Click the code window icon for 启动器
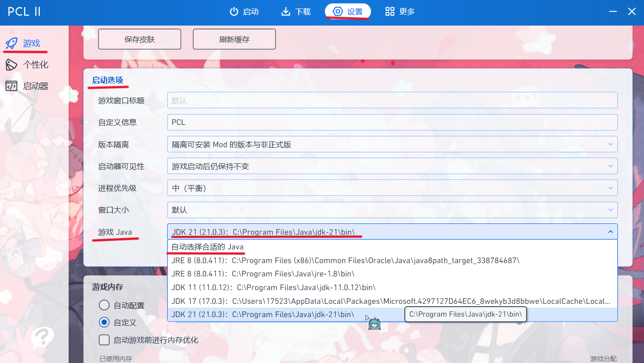The height and width of the screenshot is (363, 644). [x=11, y=86]
